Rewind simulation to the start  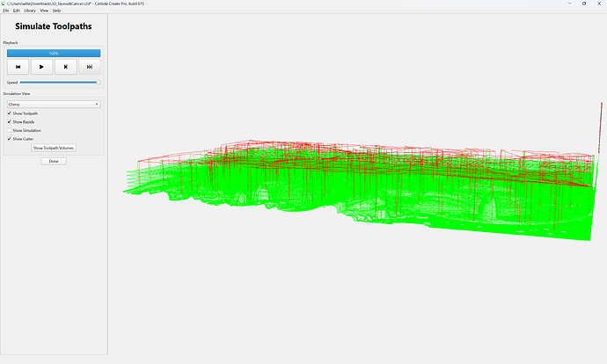pyautogui.click(x=18, y=67)
